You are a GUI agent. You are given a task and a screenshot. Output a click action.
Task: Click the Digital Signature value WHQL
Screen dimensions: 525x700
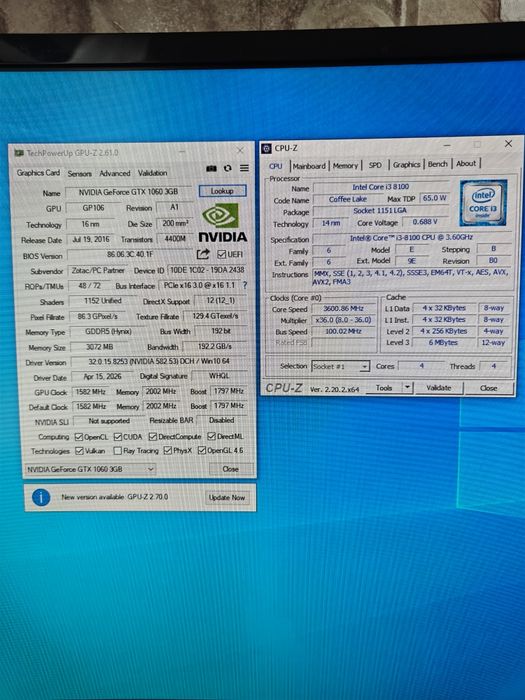[219, 376]
